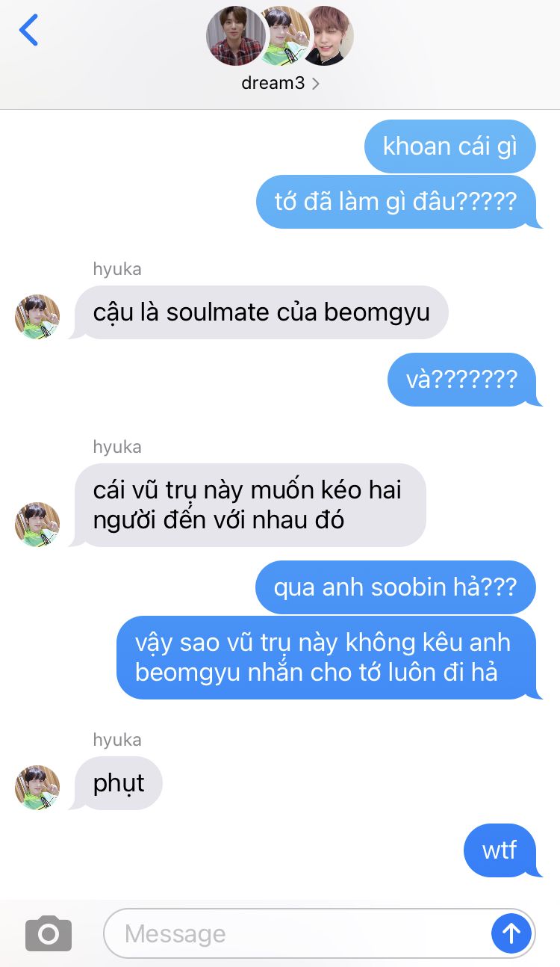Tap hyuka's avatar beside vũ trụ message
This screenshot has width=560, height=967.
point(37,524)
